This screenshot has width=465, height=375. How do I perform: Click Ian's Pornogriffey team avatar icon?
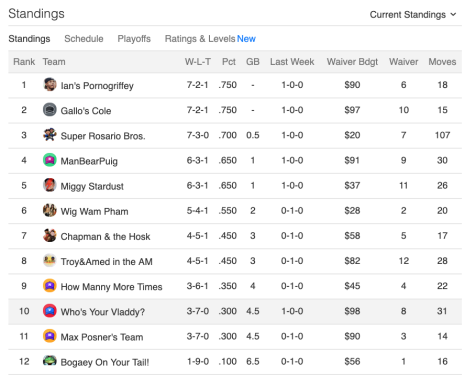pyautogui.click(x=50, y=84)
